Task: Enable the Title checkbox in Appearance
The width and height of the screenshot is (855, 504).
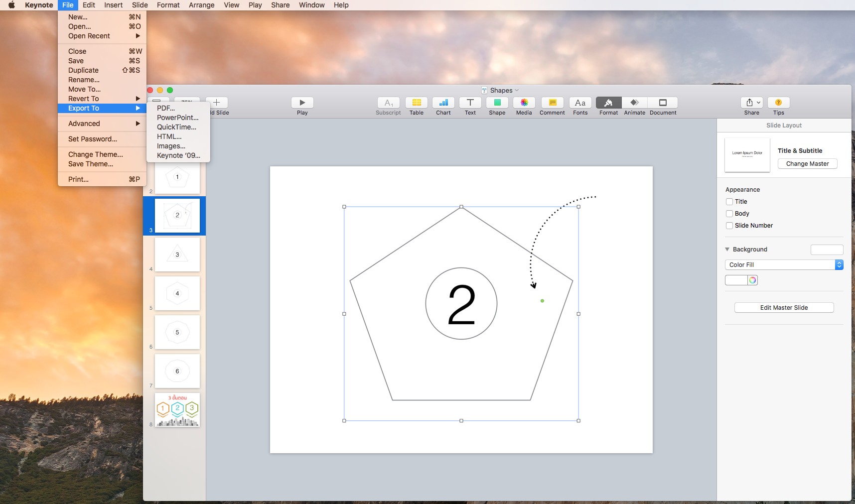Action: tap(729, 201)
